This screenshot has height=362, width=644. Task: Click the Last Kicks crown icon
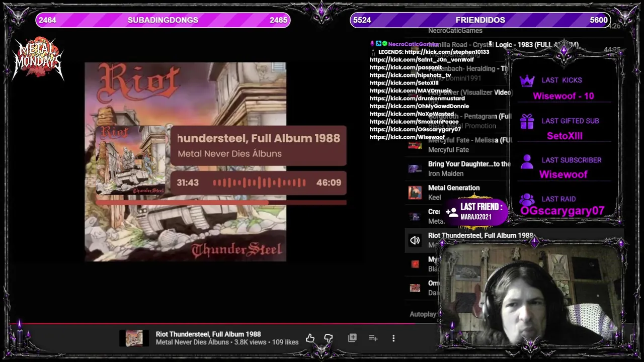(527, 80)
